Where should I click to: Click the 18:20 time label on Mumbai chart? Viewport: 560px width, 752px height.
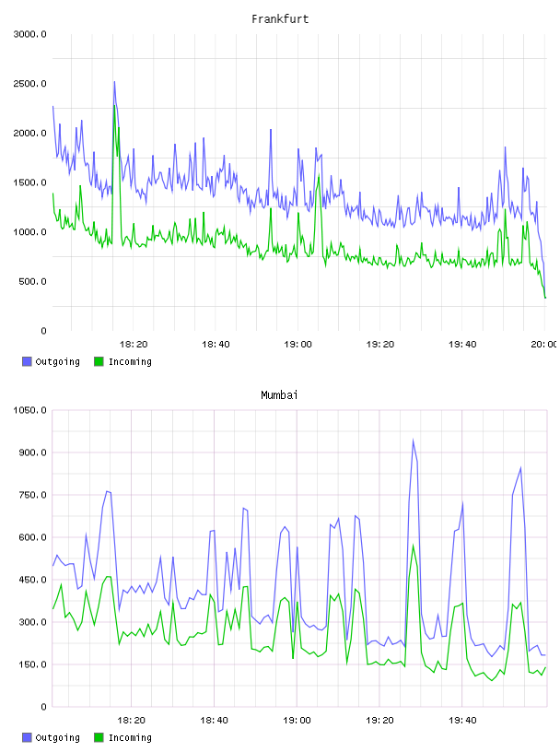(131, 721)
